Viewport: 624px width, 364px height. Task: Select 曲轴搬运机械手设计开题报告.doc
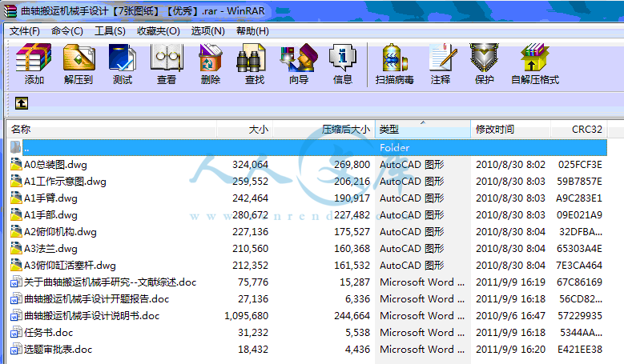pyautogui.click(x=96, y=299)
